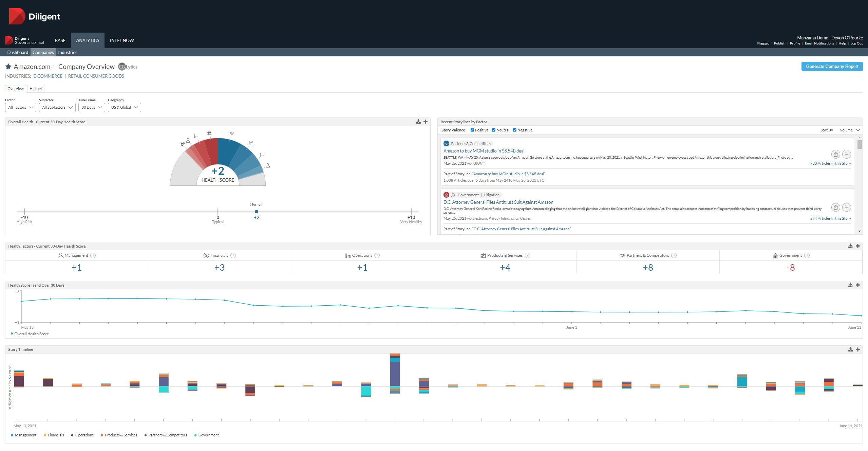
Task: Download the Health Factors panel
Action: tap(850, 246)
